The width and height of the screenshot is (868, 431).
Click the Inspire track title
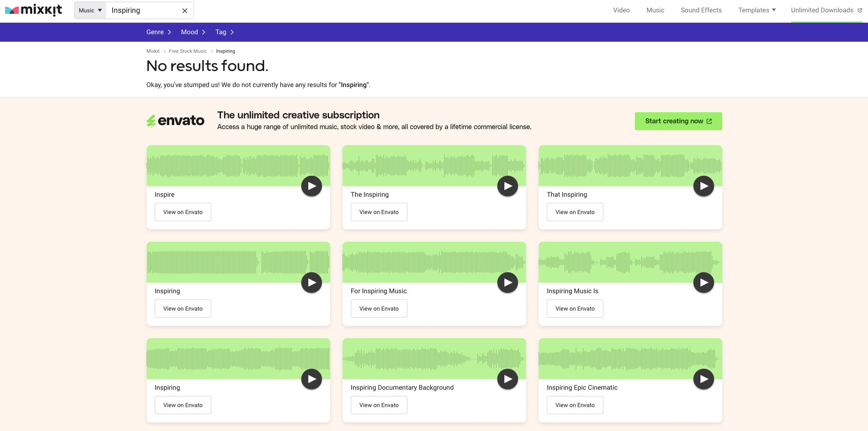point(165,195)
